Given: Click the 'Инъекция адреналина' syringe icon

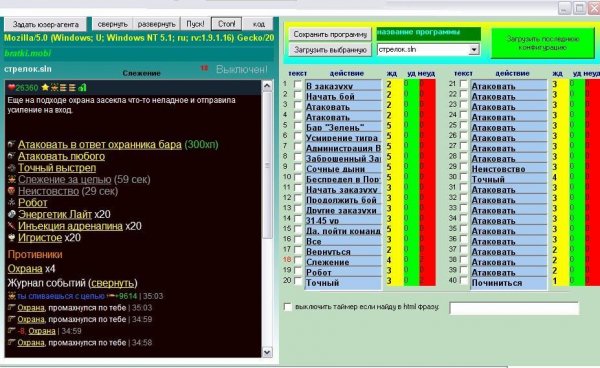Looking at the screenshot, I should (x=11, y=226).
